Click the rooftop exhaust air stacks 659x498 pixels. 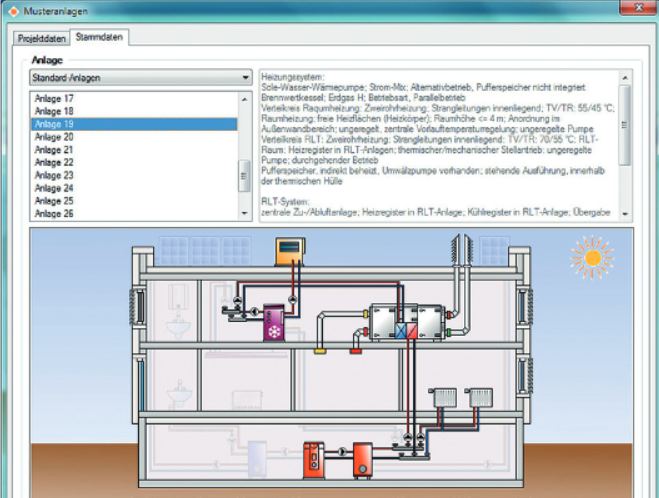[x=462, y=251]
